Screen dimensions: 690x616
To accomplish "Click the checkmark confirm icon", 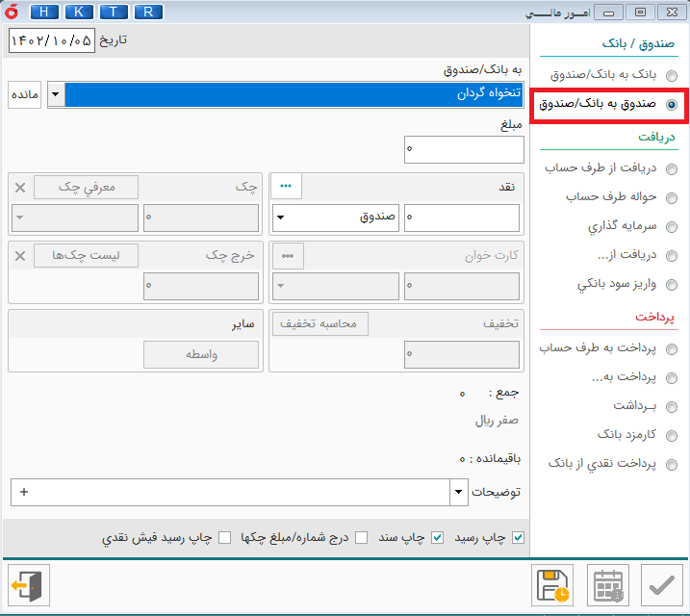I will tap(661, 585).
